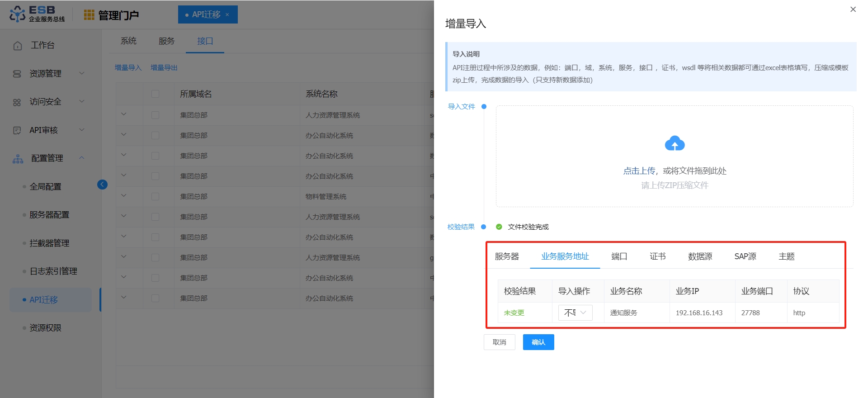Click the 增量导出 link

164,68
